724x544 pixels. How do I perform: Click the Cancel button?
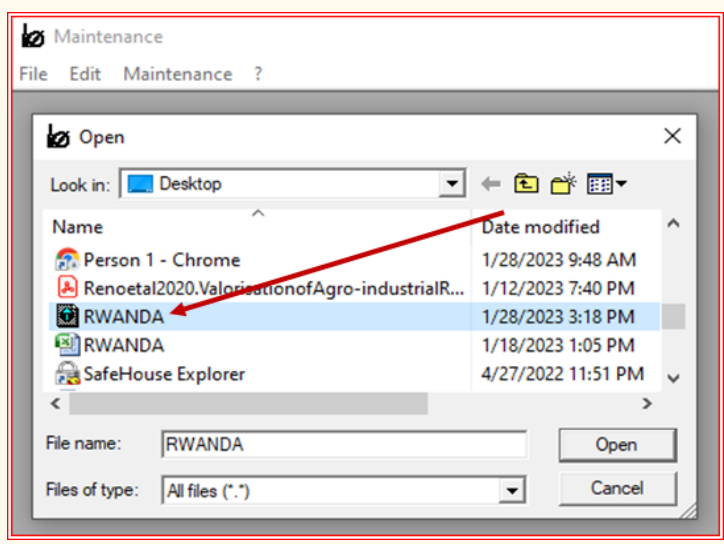pyautogui.click(x=617, y=488)
